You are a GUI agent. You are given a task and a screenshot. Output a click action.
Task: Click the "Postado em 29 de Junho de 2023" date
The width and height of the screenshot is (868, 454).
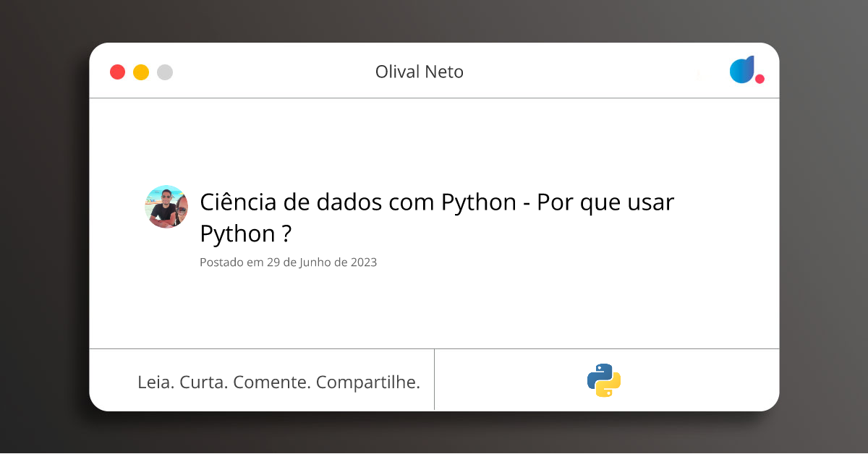pos(288,262)
